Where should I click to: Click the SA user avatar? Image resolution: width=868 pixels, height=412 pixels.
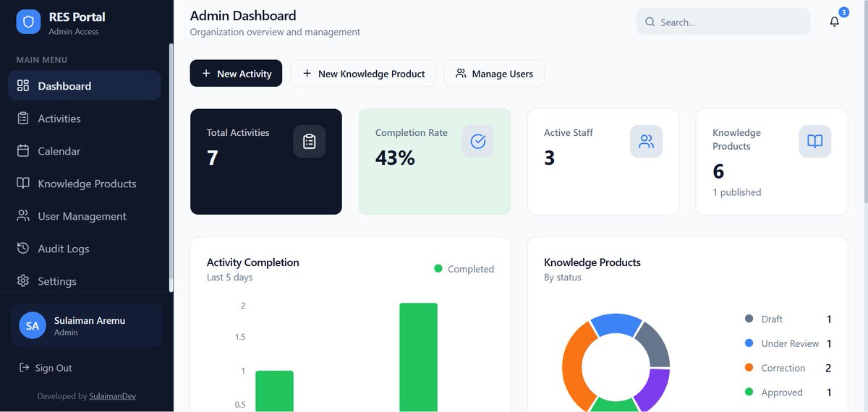tap(33, 325)
